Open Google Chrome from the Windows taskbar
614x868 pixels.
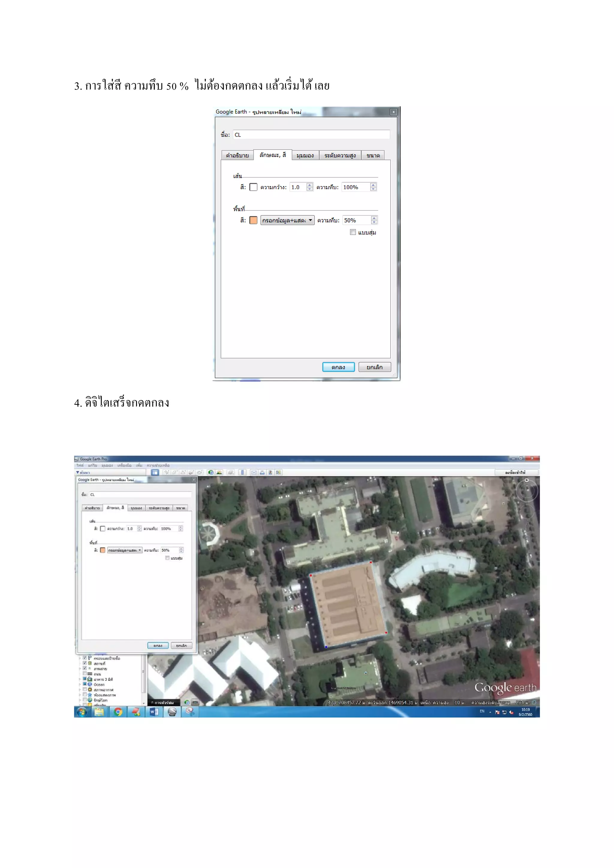pos(118,712)
